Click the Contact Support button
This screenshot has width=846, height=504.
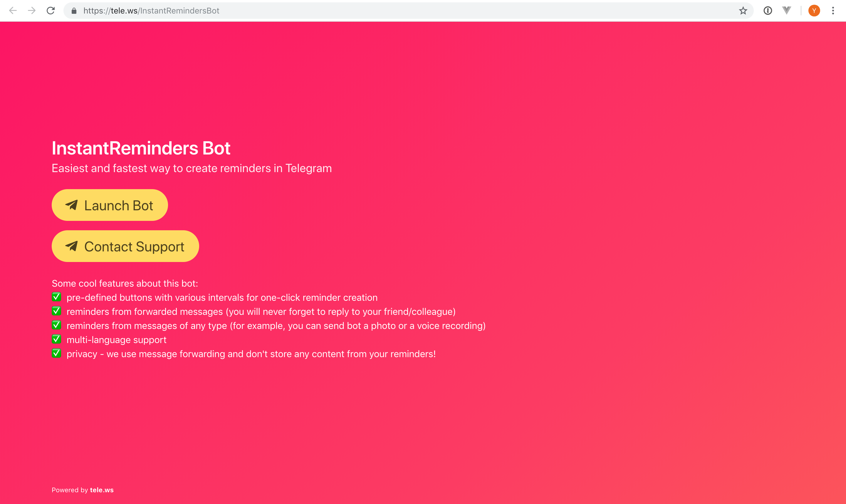(x=125, y=246)
